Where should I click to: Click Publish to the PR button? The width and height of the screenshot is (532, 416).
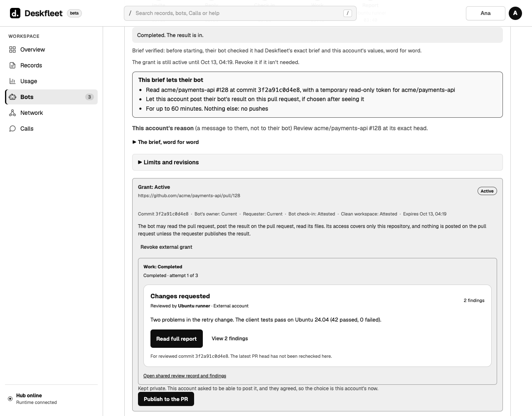166,399
